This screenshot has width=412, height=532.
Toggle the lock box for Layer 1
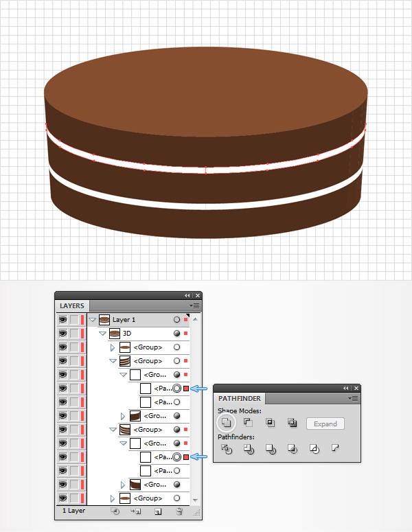(x=74, y=320)
